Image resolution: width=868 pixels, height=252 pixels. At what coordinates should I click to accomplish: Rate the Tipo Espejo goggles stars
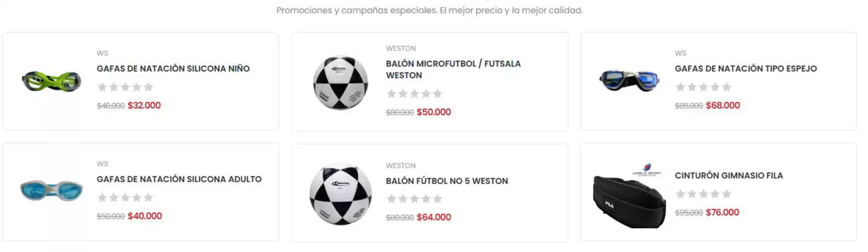point(703,87)
